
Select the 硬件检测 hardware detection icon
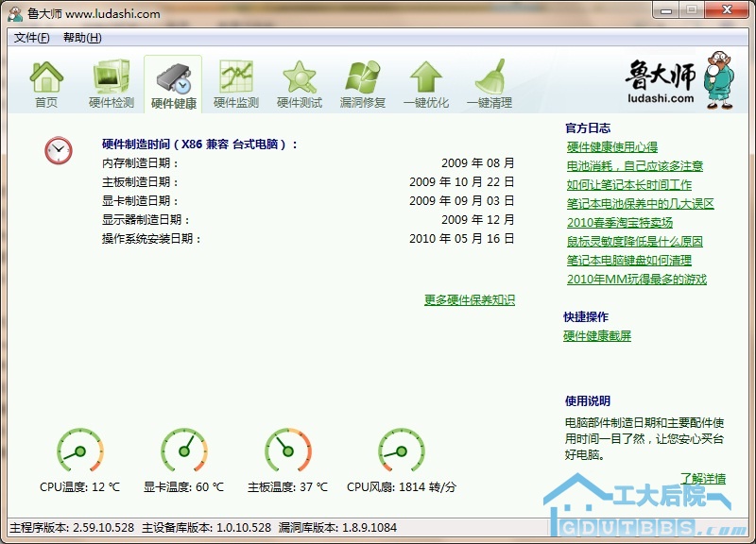point(112,83)
